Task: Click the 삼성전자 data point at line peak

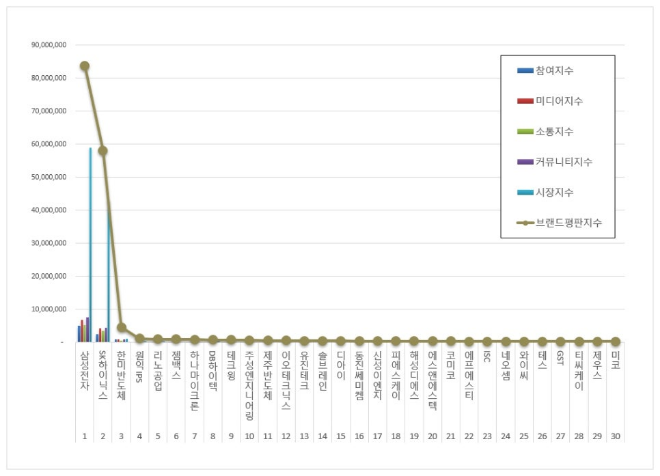Action: (x=85, y=66)
